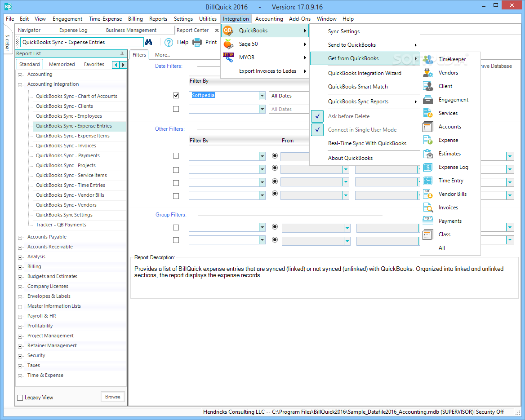The image size is (525, 420).
Task: Click the Vendor Bills bill icon
Action: coord(428,194)
